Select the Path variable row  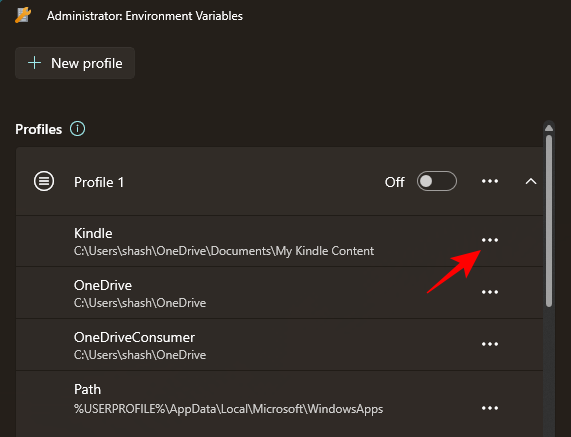pyautogui.click(x=279, y=404)
